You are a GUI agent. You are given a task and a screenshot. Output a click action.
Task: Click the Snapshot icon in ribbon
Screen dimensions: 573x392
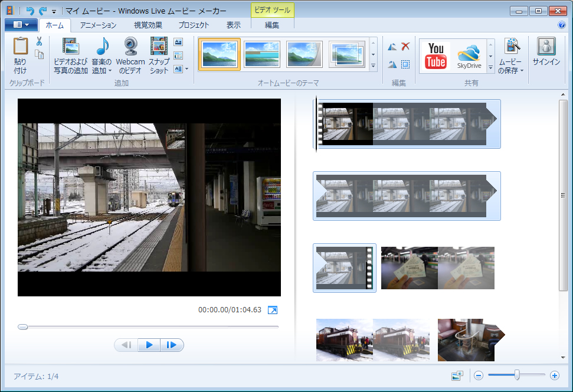[x=159, y=47]
